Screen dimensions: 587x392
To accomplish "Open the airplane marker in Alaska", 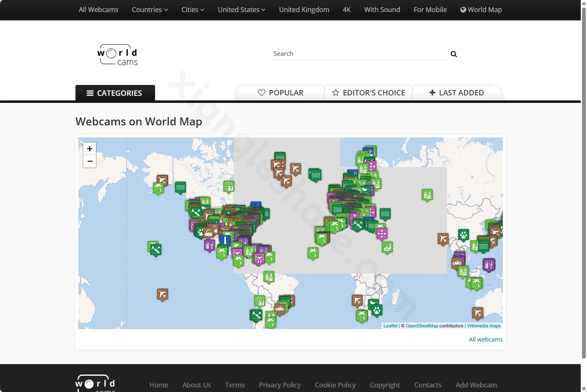I will [163, 181].
